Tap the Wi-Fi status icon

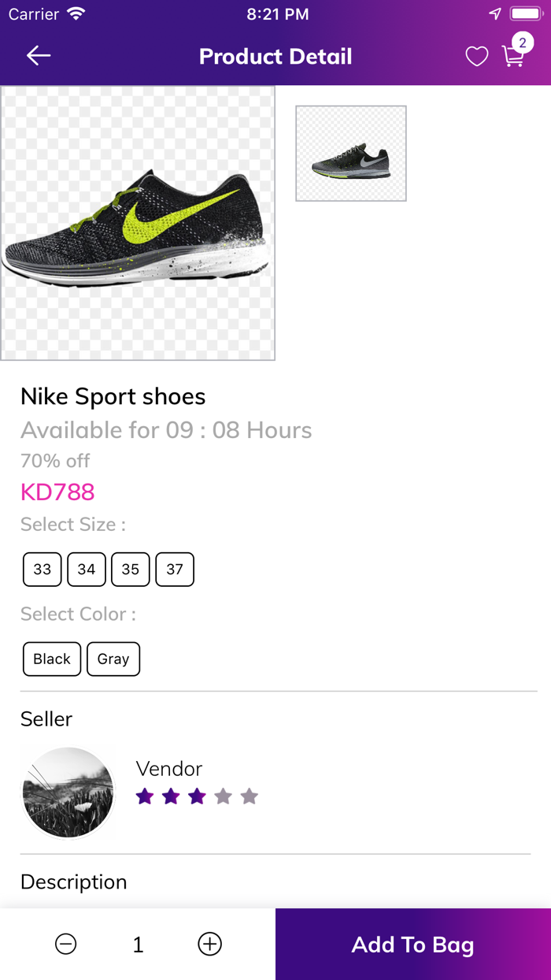click(76, 14)
